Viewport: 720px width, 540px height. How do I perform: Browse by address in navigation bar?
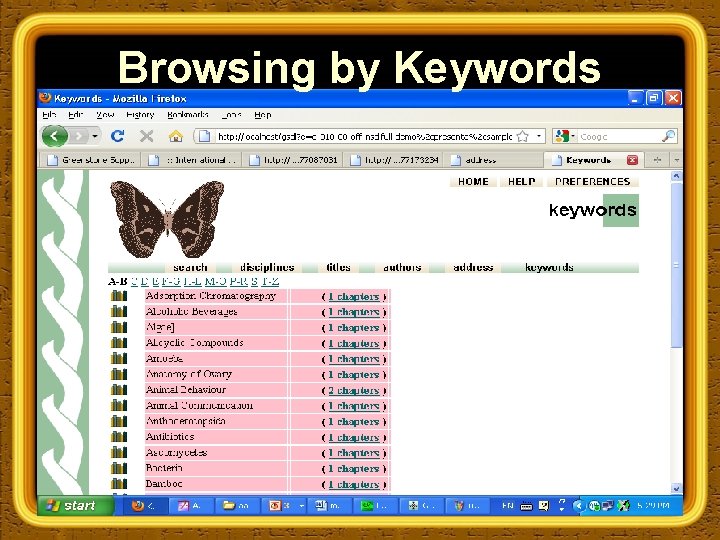tap(473, 267)
